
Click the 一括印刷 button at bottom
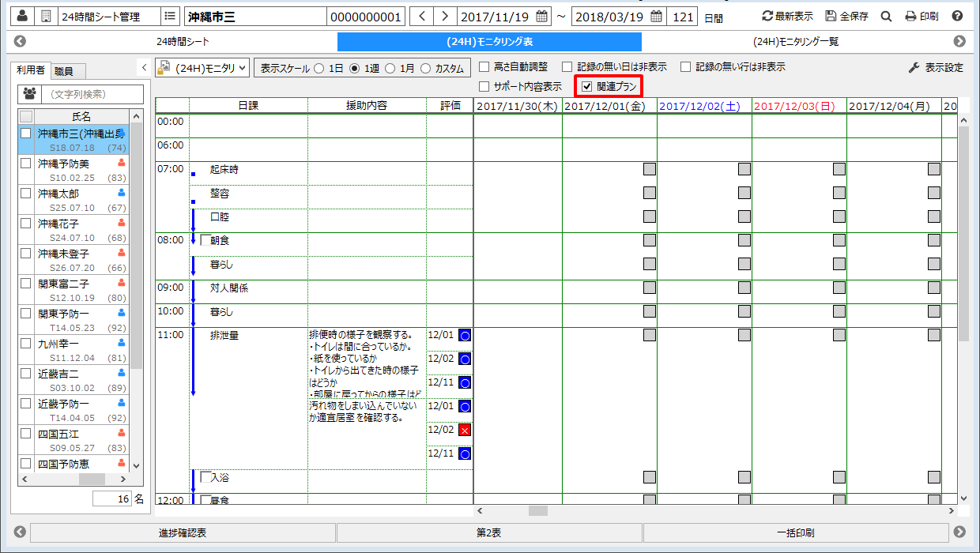click(x=795, y=532)
